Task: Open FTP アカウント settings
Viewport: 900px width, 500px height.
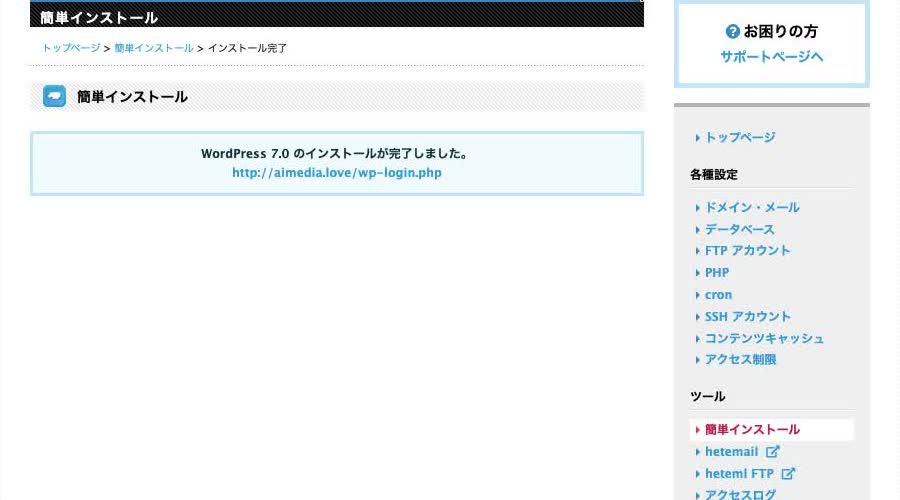Action: point(747,250)
